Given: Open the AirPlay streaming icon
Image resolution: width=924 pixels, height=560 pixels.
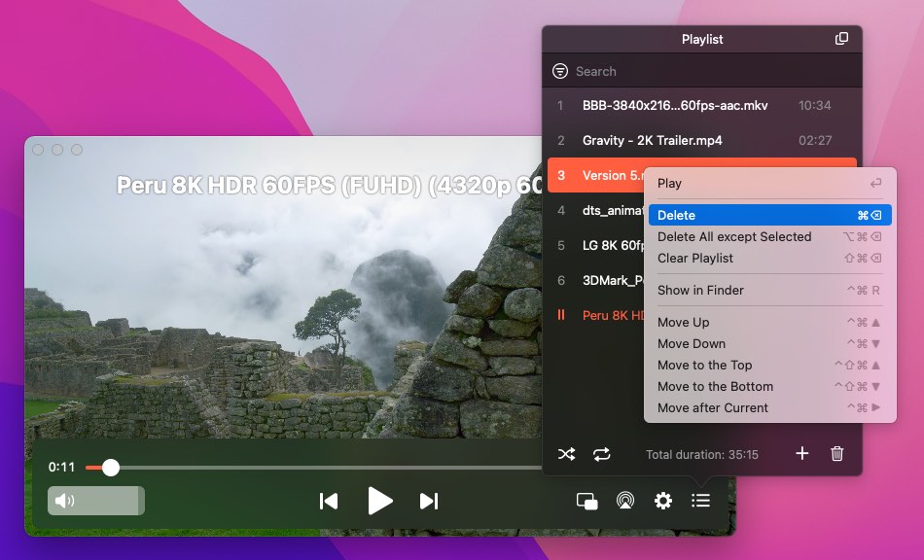Looking at the screenshot, I should [624, 500].
